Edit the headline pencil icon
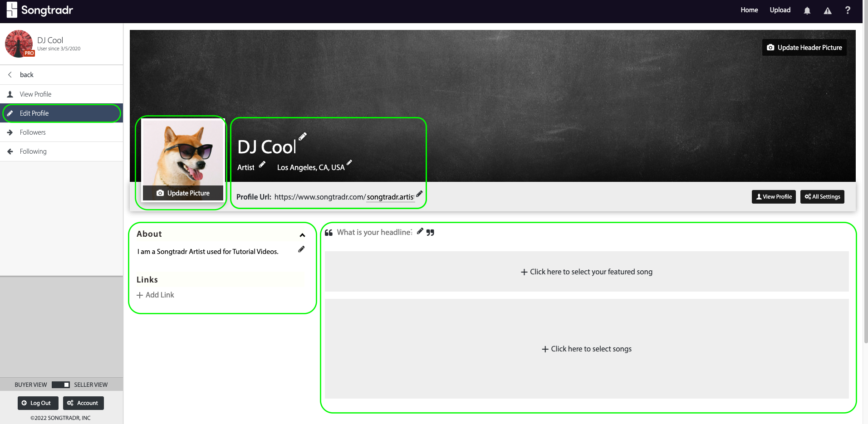The height and width of the screenshot is (424, 868). point(420,231)
